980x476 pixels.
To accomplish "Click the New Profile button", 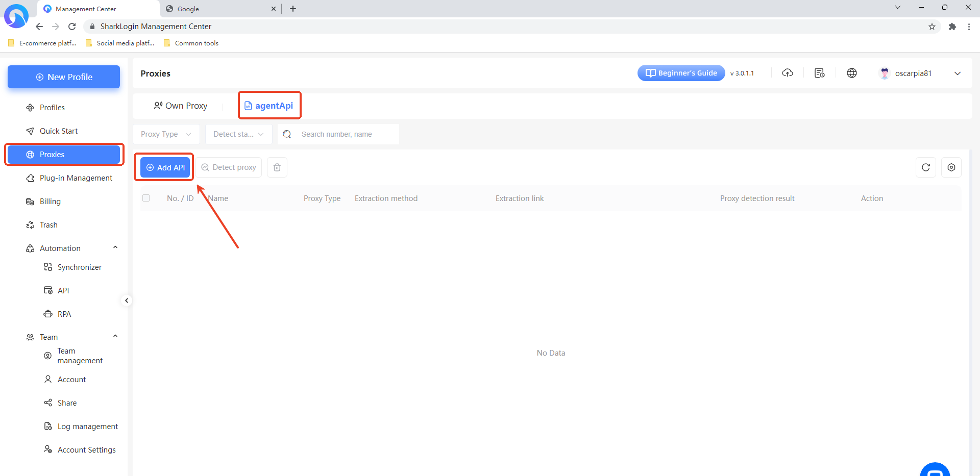I will tap(64, 77).
